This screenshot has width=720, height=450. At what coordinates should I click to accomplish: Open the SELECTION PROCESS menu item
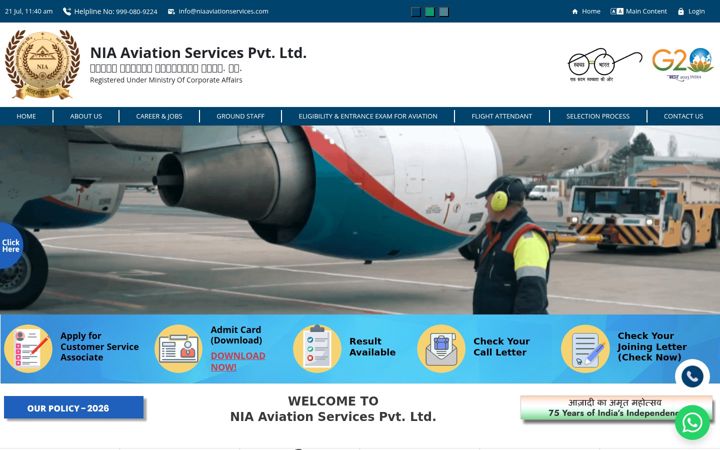[598, 116]
